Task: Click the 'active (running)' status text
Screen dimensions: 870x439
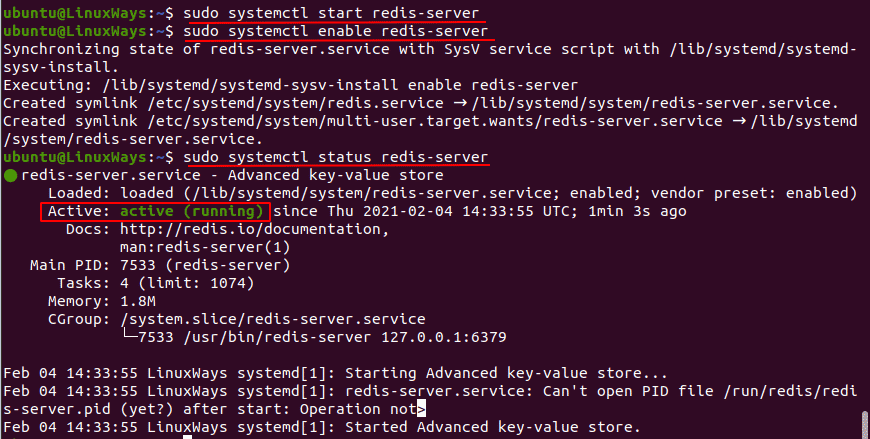Action: (x=191, y=211)
